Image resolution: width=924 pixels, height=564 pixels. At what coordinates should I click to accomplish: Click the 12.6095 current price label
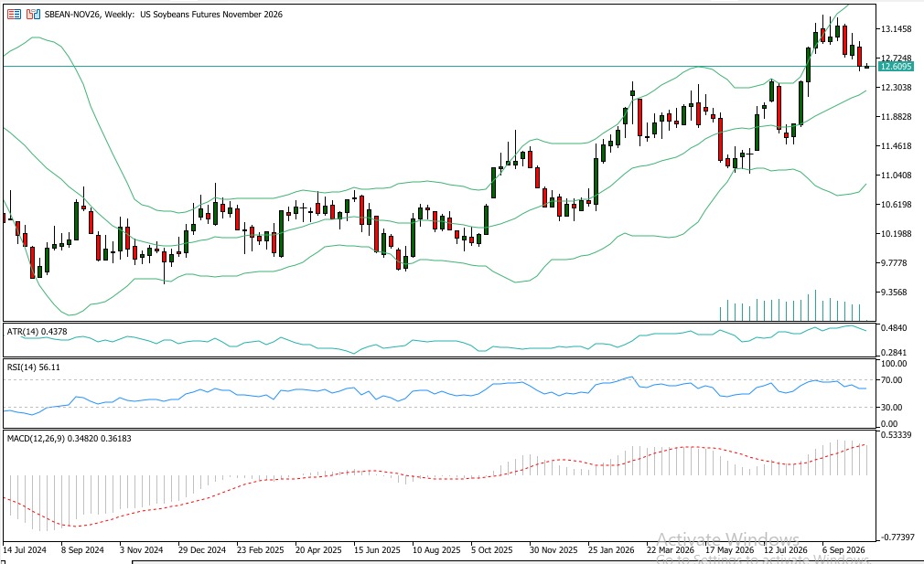tap(895, 67)
